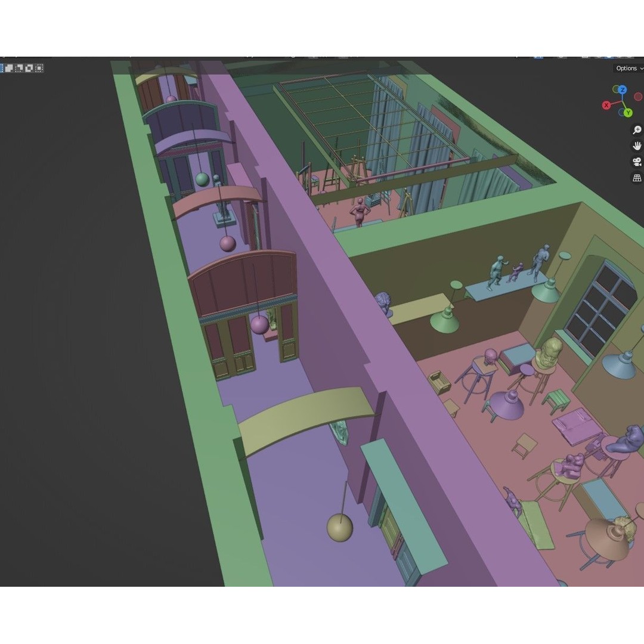
Task: Toggle perspective/orthographic projection with the grid icon
Action: pos(637,177)
